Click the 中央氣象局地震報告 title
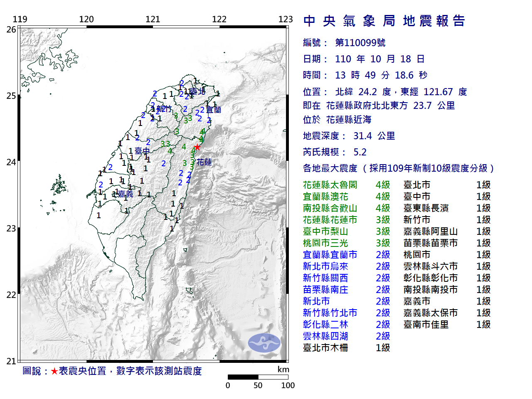 [x=384, y=21]
